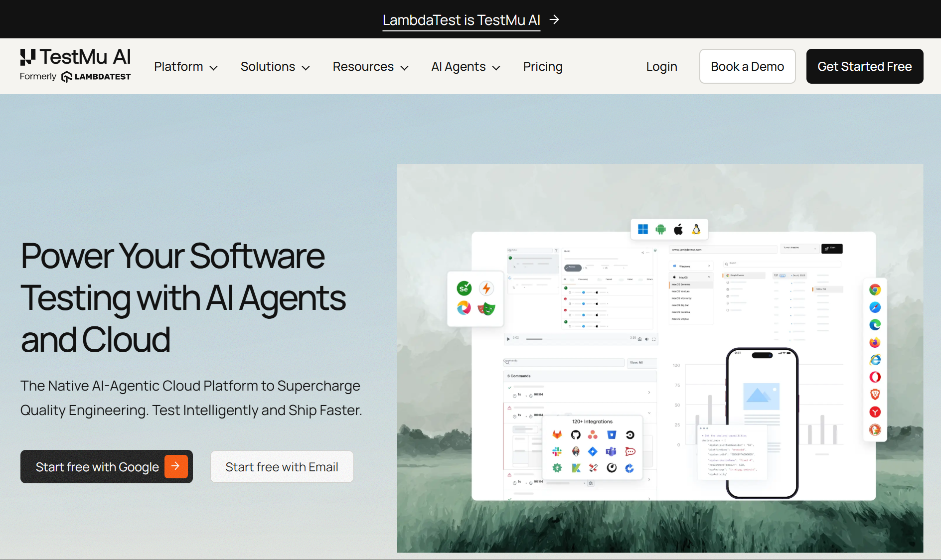The height and width of the screenshot is (560, 941).
Task: Click the Book a Demo button
Action: tap(747, 66)
